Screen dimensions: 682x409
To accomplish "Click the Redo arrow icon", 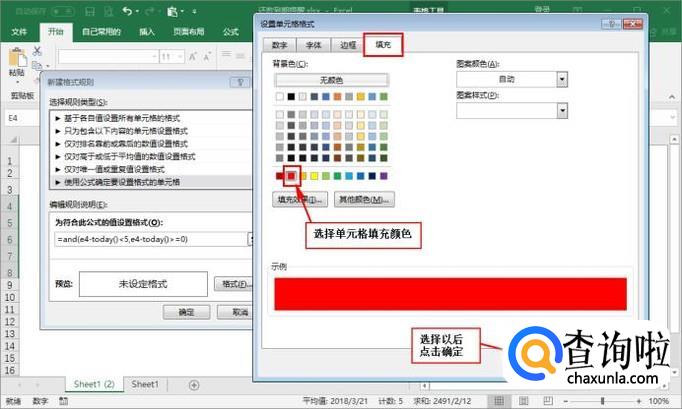I will click(x=150, y=11).
